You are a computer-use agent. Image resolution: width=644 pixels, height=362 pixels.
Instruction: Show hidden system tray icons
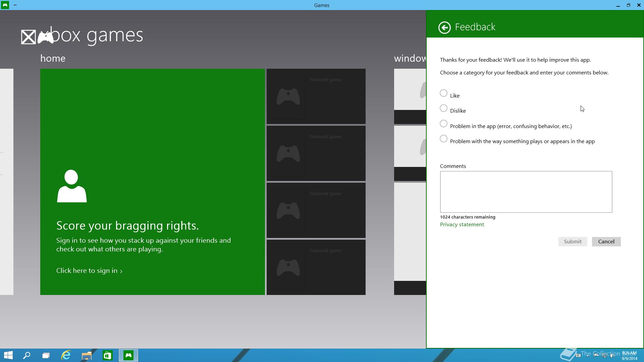(587, 356)
